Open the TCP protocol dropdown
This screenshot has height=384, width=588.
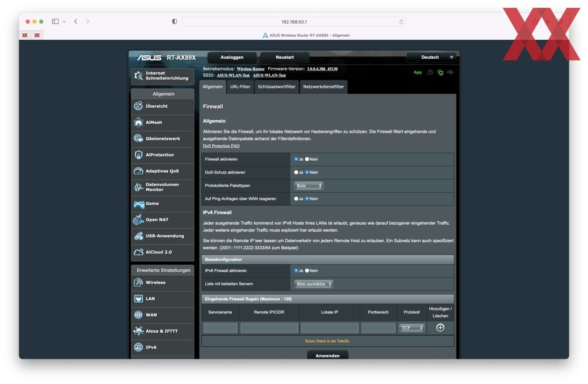[x=412, y=328]
